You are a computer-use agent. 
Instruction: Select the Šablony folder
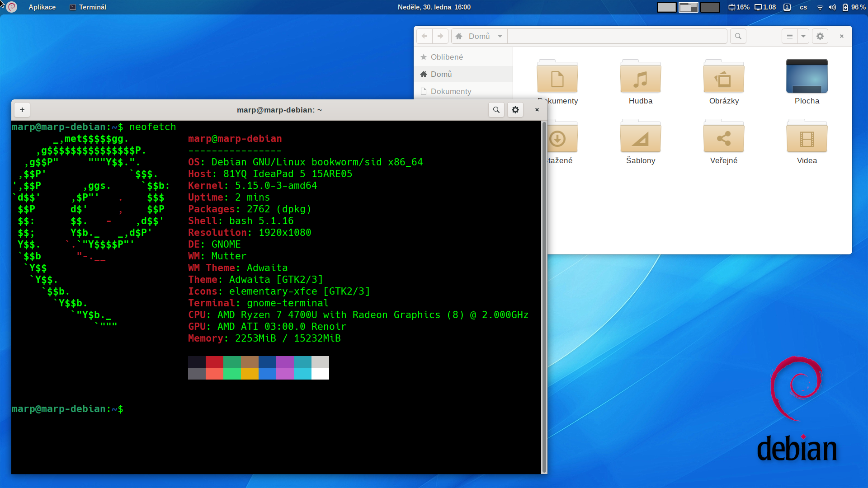pos(641,141)
